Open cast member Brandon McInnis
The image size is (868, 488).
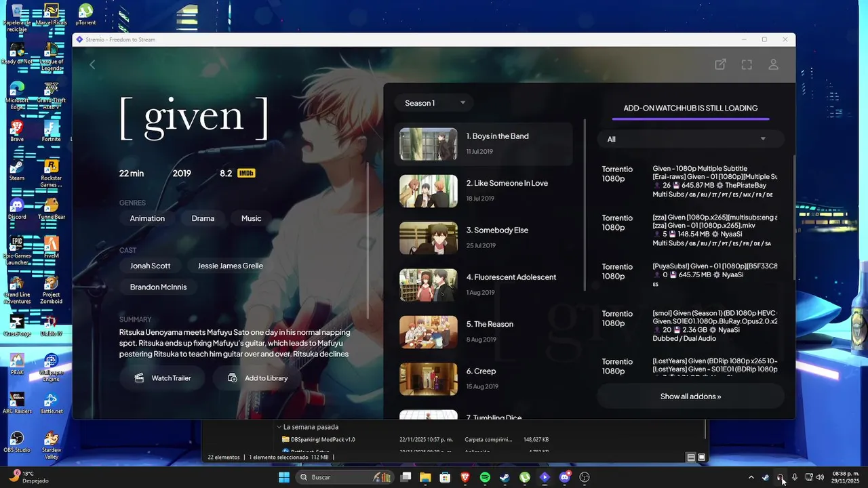pos(158,287)
